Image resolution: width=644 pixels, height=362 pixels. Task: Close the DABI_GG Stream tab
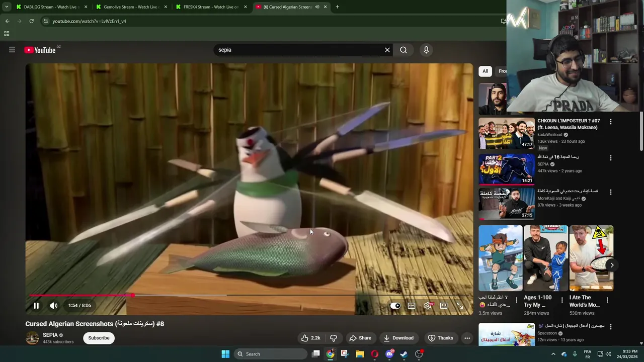86,7
